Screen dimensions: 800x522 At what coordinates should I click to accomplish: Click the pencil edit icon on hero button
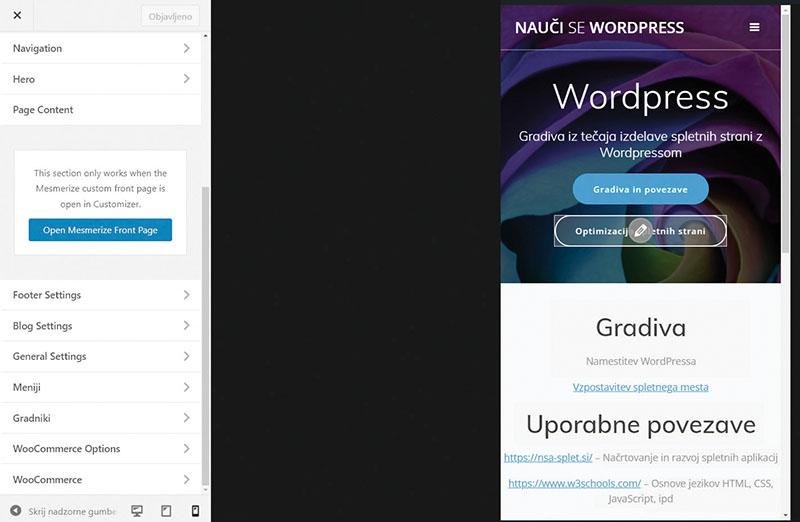click(641, 230)
